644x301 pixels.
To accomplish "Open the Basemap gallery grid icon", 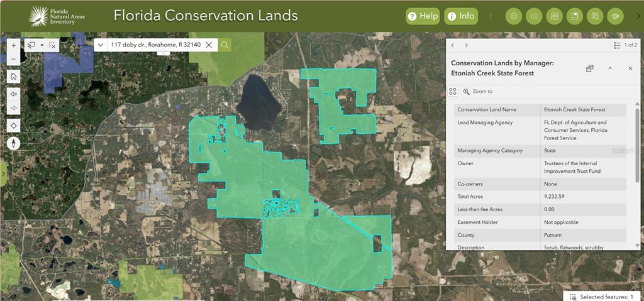I will click(x=554, y=16).
